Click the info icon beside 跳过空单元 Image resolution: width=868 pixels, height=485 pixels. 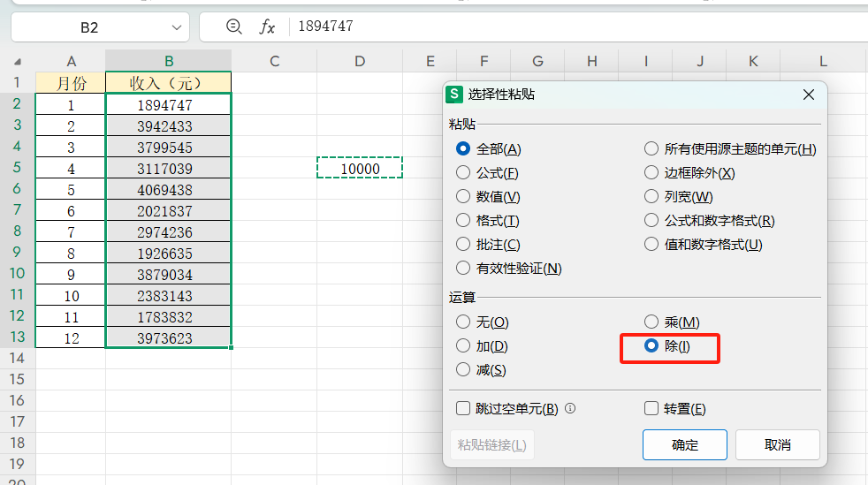coord(570,408)
